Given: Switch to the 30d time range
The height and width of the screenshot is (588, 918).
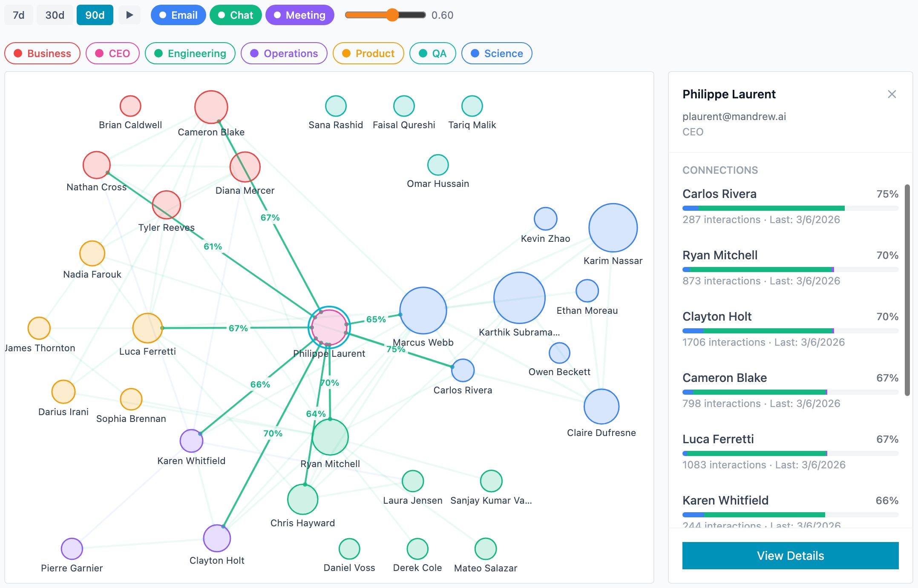Looking at the screenshot, I should pos(55,15).
